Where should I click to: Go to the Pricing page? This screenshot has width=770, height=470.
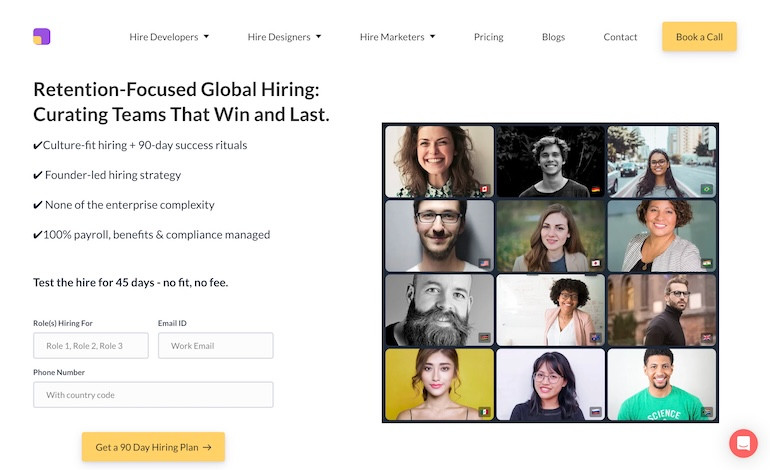coord(488,37)
